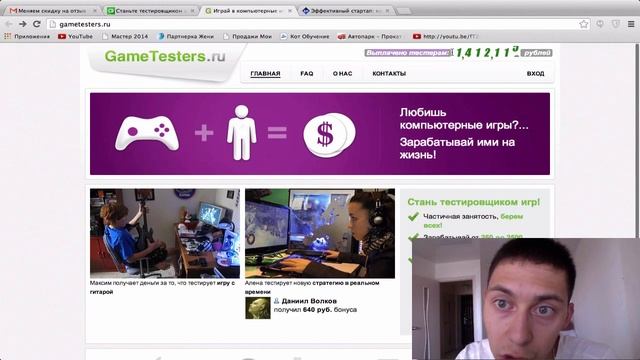This screenshot has height=360, width=640.
Task: Click green 'берем всех!' link
Action: pyautogui.click(x=473, y=220)
